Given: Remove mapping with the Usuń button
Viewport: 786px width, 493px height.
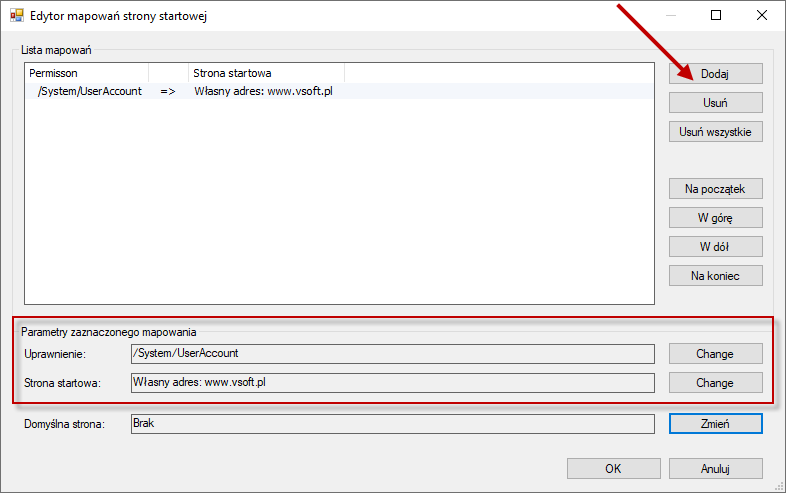Looking at the screenshot, I should [x=715, y=103].
